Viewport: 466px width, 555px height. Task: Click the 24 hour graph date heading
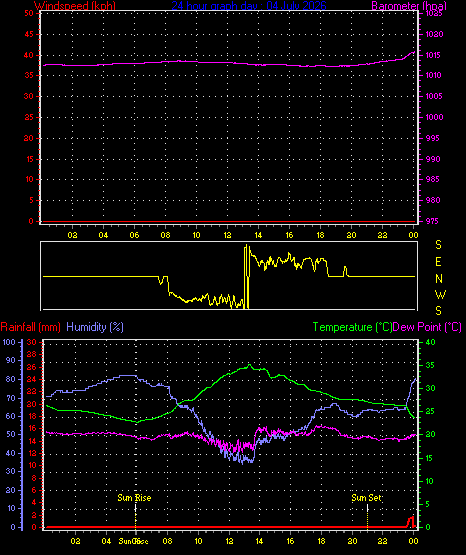click(249, 5)
